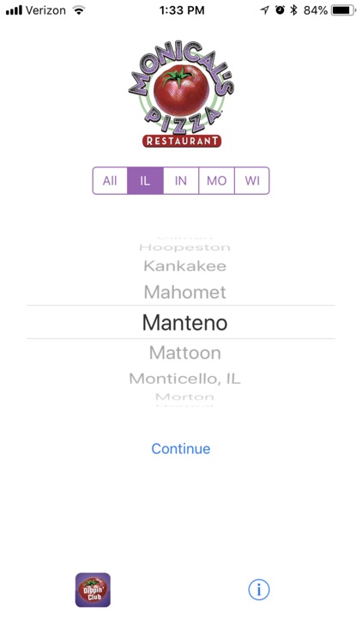Viewport: 362px width, 644px height.
Task: Tap the alarm clock status icon
Action: click(280, 10)
